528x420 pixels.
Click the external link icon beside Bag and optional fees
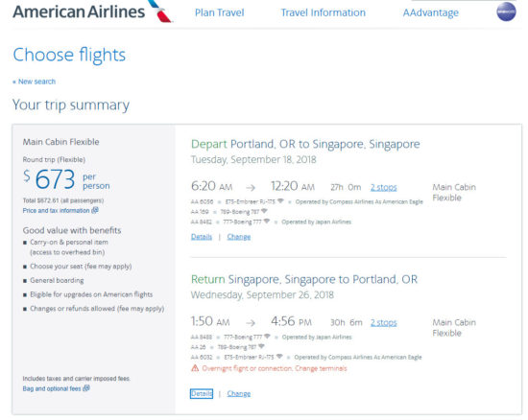click(86, 388)
